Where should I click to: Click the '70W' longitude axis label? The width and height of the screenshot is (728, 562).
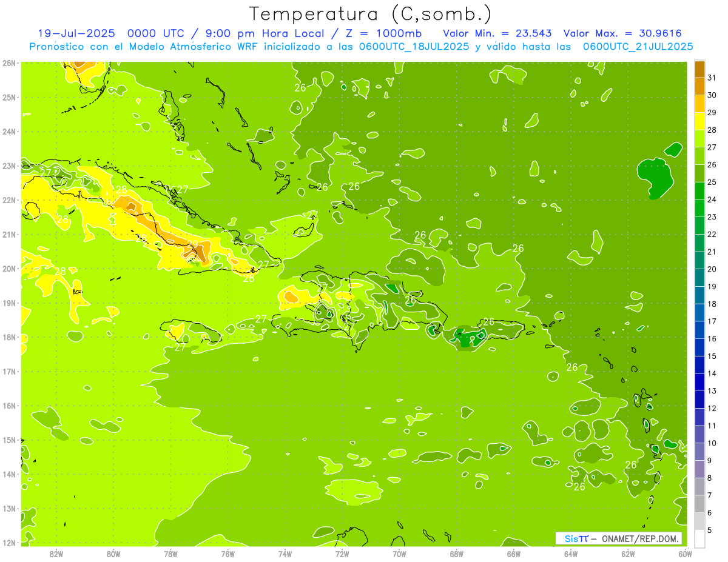(399, 554)
